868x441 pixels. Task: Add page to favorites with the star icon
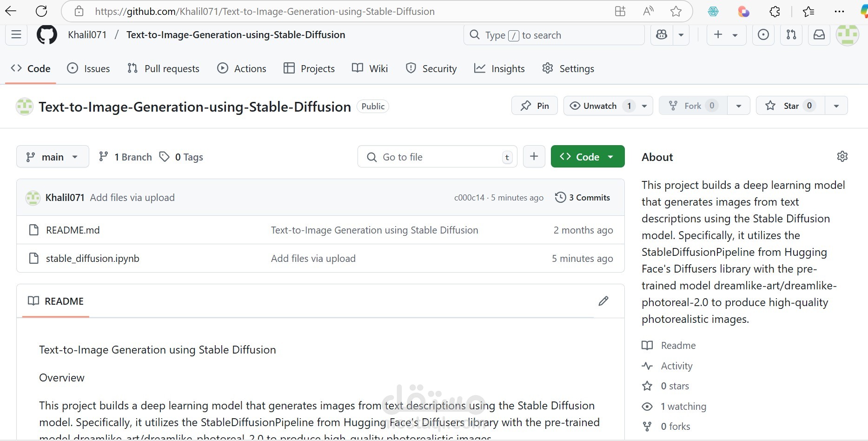tap(676, 11)
